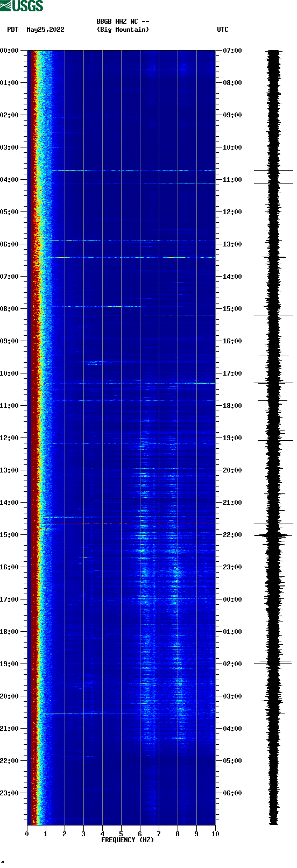Click the 12:00 PDT time label
The image size is (297, 868).
(10, 438)
